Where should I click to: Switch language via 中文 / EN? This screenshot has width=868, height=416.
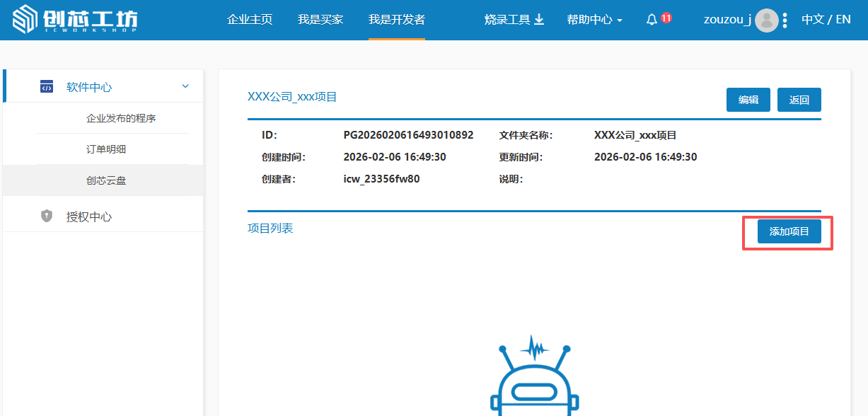[826, 20]
